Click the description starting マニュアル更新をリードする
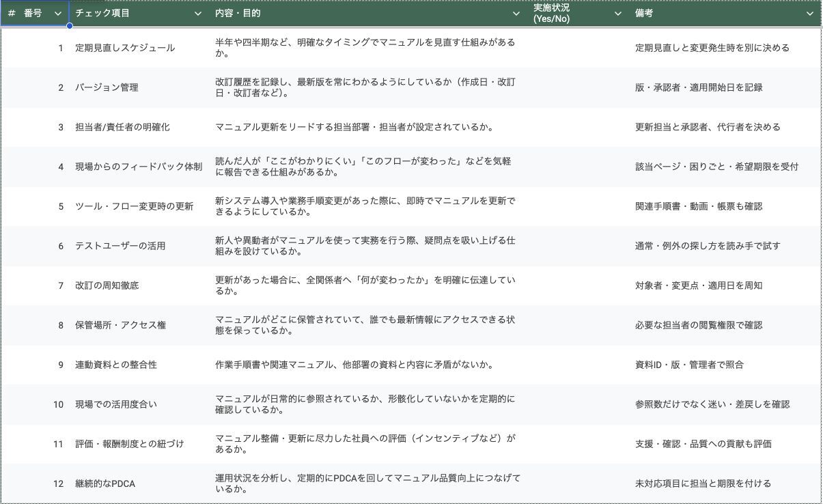Viewport: 823px width, 504px height. (354, 127)
